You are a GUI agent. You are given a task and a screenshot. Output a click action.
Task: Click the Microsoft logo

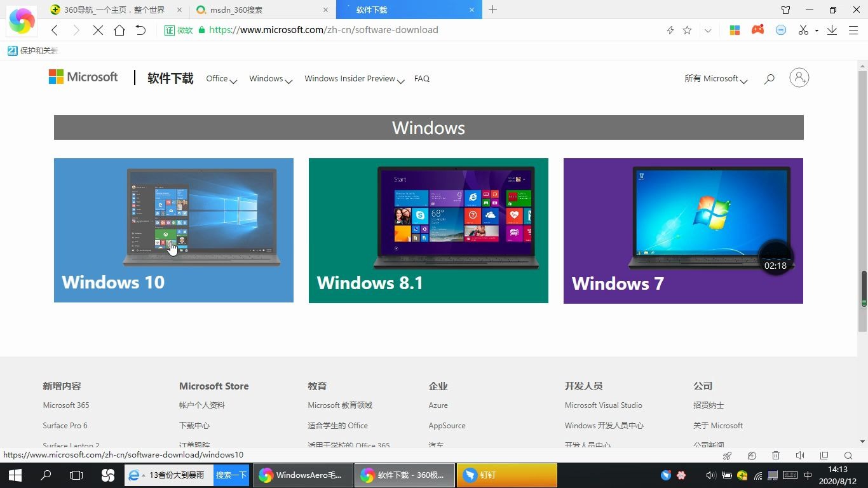point(83,77)
